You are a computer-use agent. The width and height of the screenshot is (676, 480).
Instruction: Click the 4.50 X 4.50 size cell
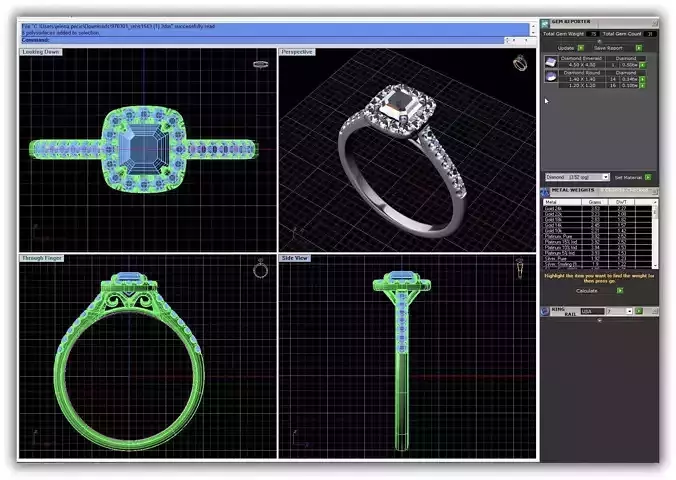click(581, 65)
